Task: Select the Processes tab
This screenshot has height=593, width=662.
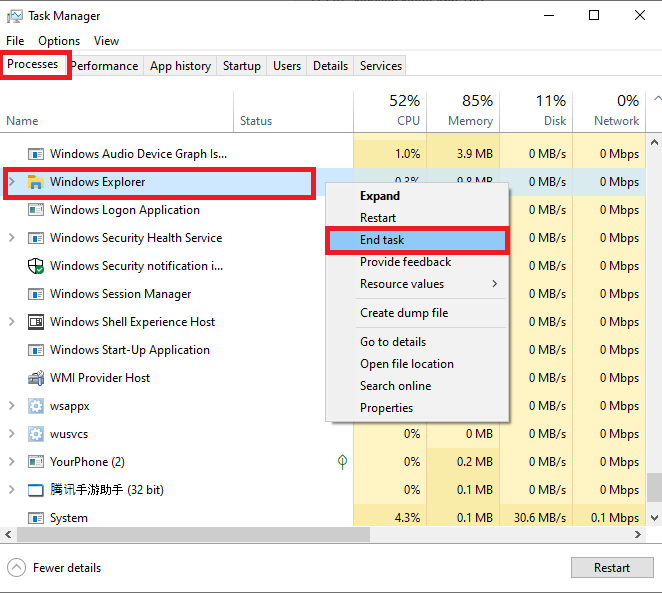Action: tap(33, 64)
